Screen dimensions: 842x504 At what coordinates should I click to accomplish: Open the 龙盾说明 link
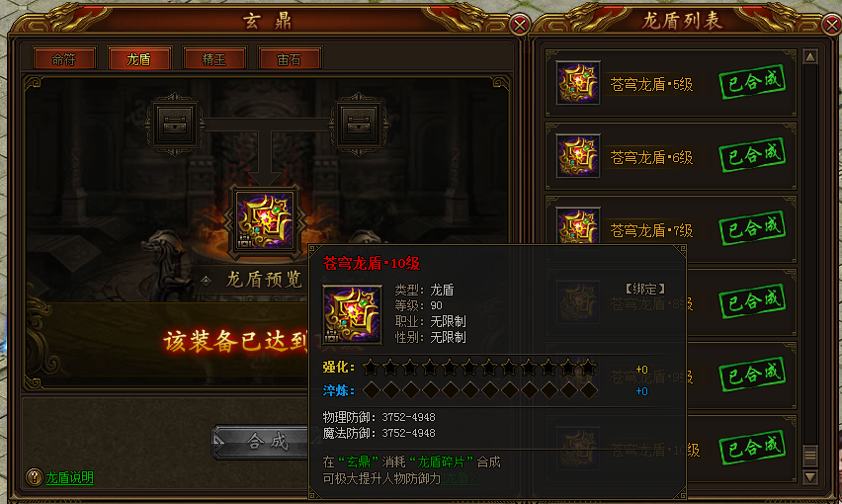pos(70,477)
